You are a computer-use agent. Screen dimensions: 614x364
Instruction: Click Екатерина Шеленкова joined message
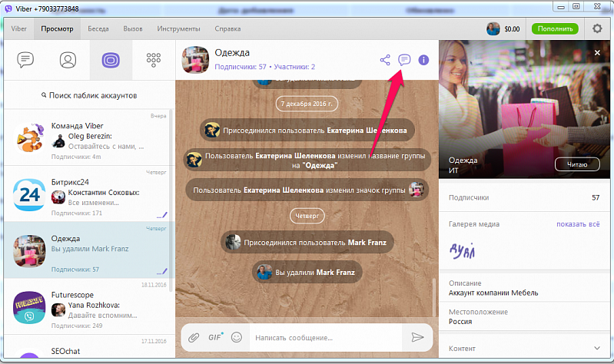307,130
